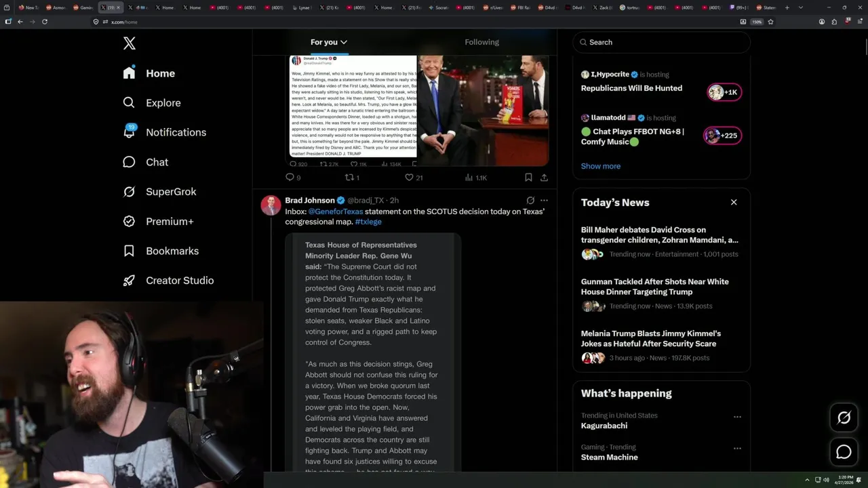868x488 pixels.
Task: Click the X logo in the sidebar
Action: (130, 43)
